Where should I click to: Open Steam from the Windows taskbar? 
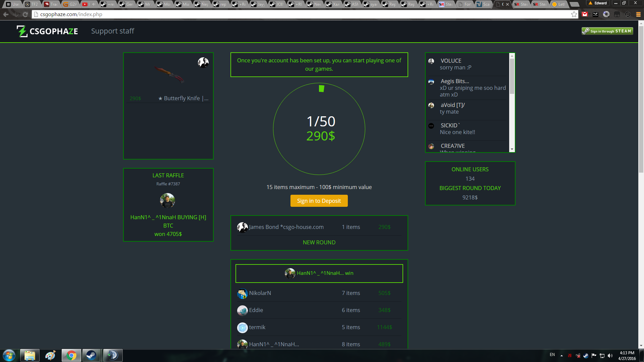coord(91,355)
